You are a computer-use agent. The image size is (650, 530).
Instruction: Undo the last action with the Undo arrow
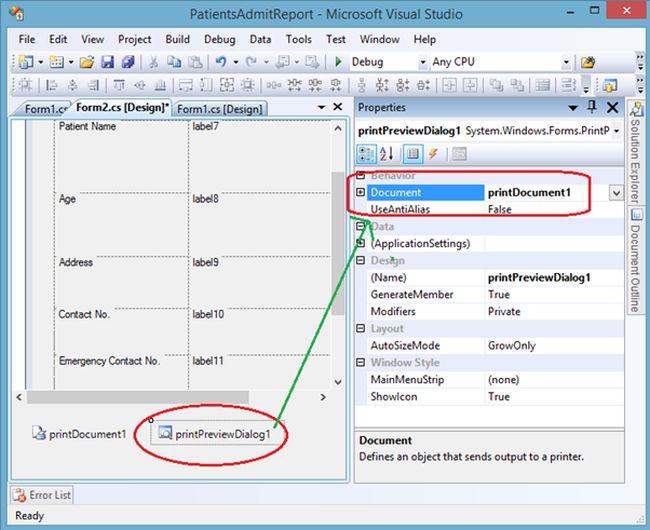(x=221, y=62)
